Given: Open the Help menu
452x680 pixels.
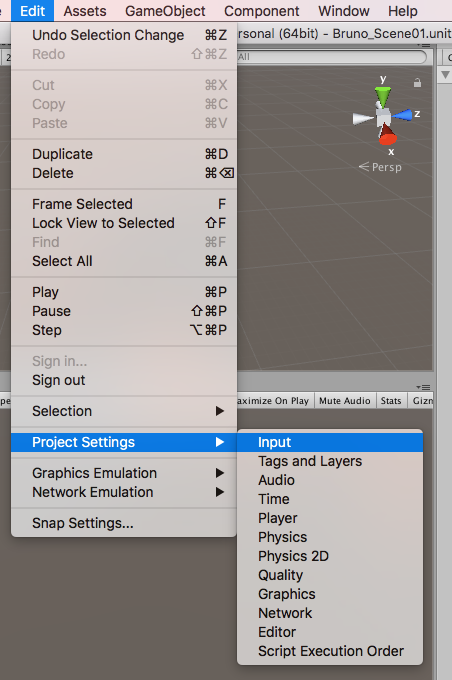Looking at the screenshot, I should tap(403, 11).
